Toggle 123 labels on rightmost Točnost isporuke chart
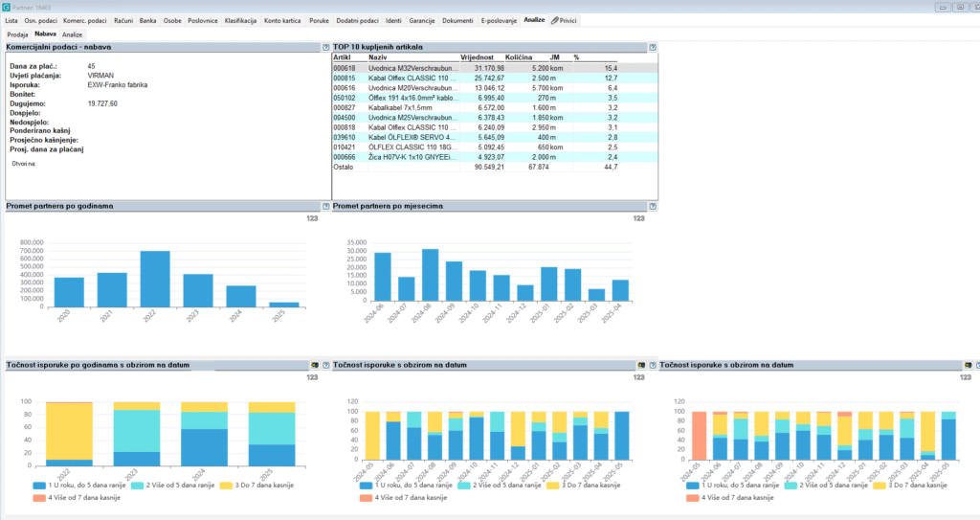 click(x=966, y=377)
